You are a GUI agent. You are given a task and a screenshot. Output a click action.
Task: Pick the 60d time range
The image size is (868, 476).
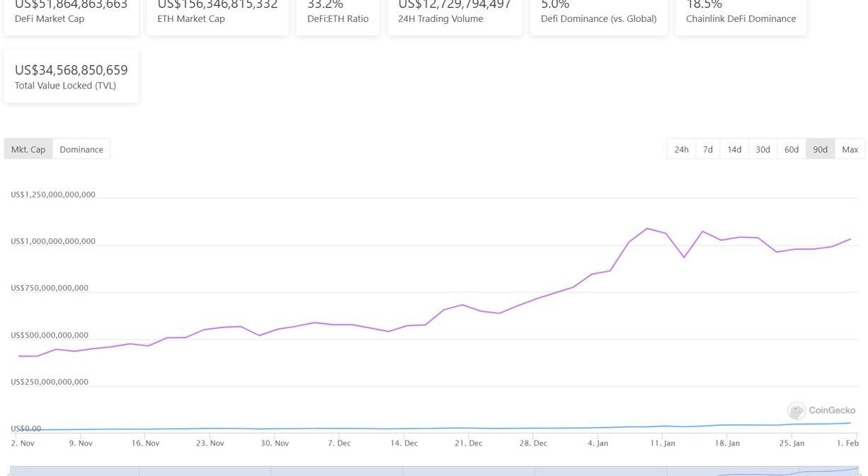coord(792,149)
